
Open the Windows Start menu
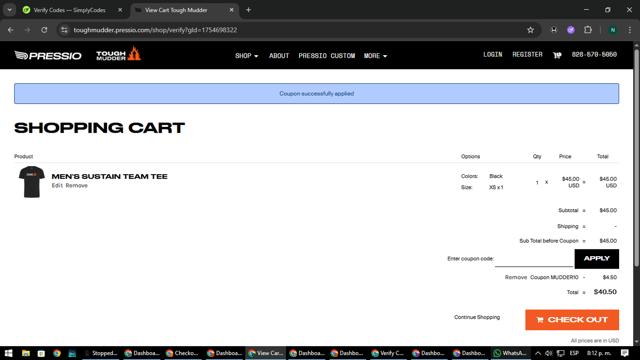[8, 353]
